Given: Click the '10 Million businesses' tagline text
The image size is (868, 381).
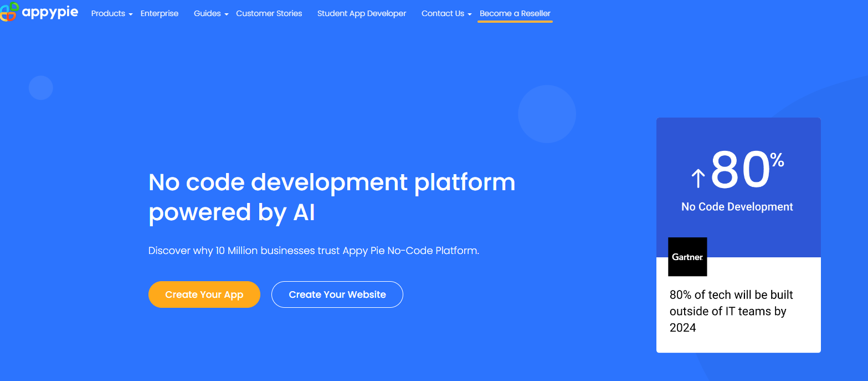Looking at the screenshot, I should pyautogui.click(x=314, y=250).
